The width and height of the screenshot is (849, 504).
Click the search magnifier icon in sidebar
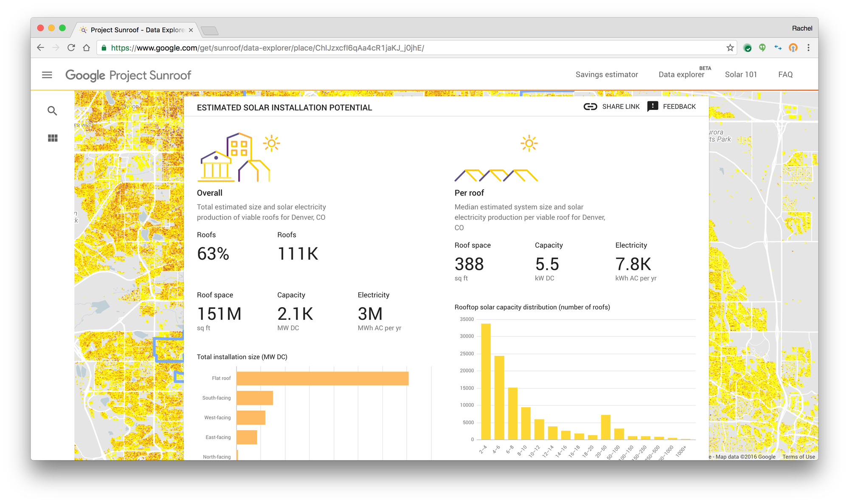coord(52,111)
